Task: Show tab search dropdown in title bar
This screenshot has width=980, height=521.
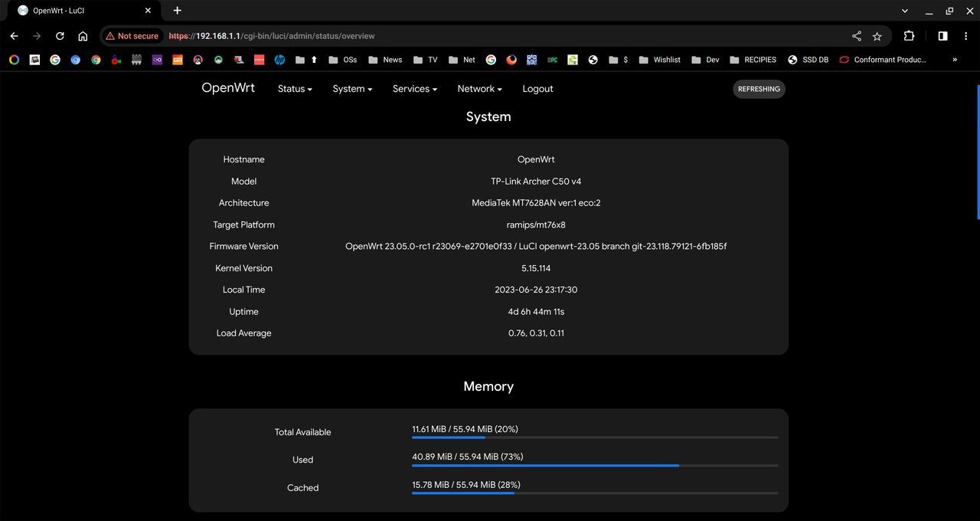Action: [x=905, y=11]
